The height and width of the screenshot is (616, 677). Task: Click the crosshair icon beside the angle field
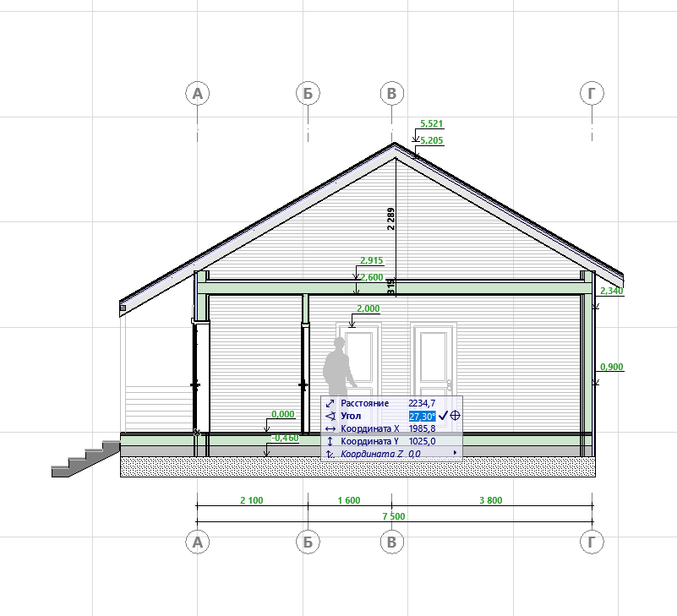tap(456, 416)
